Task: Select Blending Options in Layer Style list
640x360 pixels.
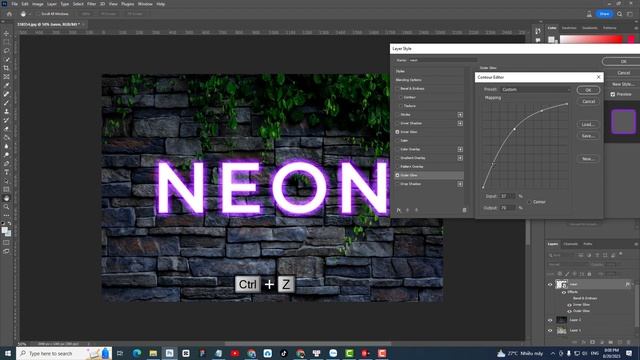Action: point(409,80)
